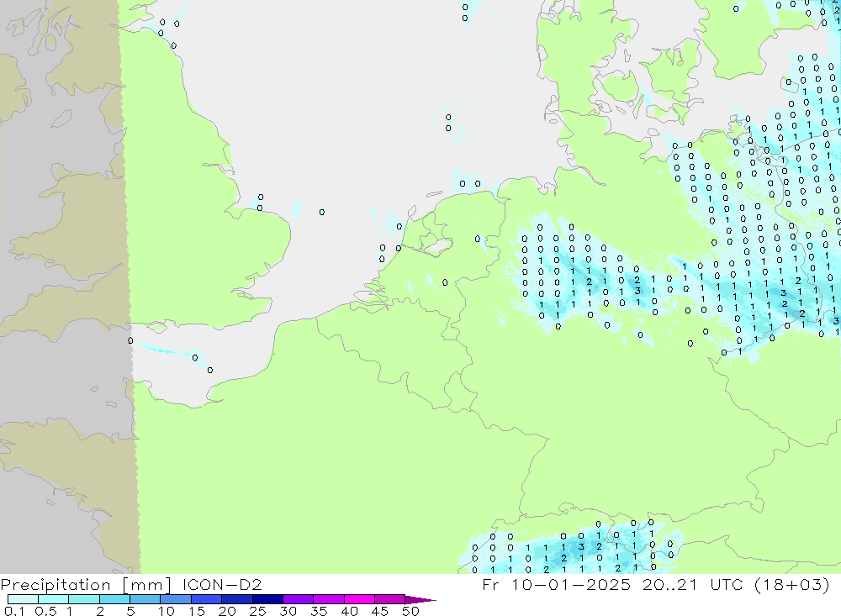Click the "20..21 UTC" time range text

point(692,584)
